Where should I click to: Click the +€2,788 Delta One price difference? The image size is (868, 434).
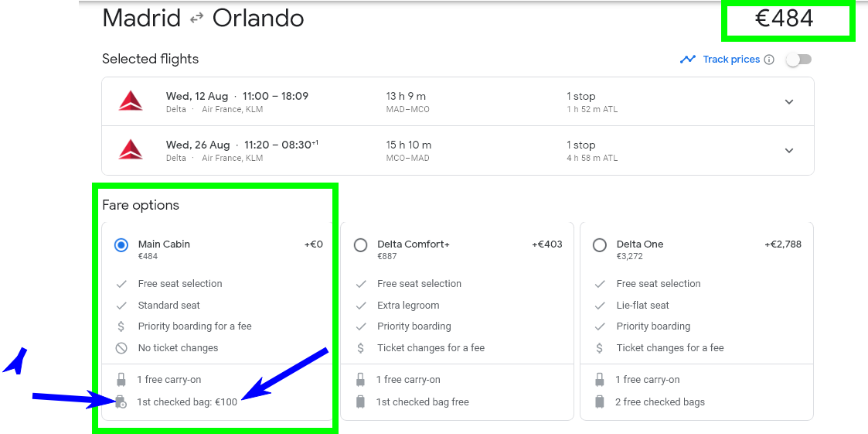[783, 244]
